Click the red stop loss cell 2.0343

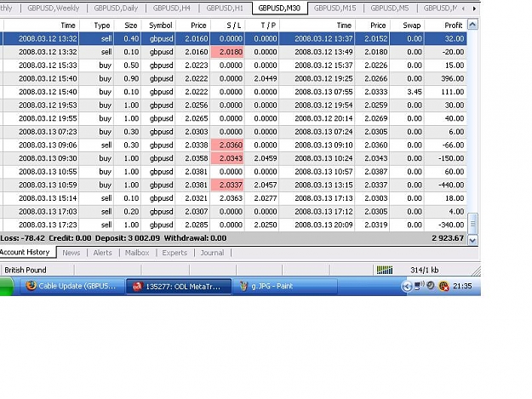click(x=227, y=158)
